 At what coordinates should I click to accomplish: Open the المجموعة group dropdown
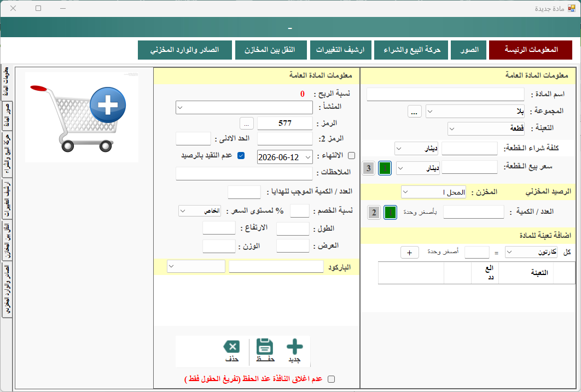click(x=475, y=111)
